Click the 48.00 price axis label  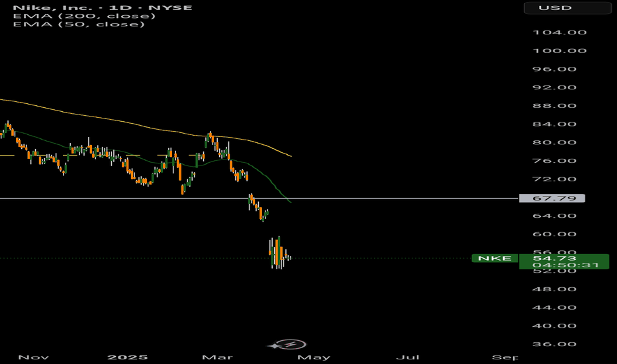(x=554, y=289)
